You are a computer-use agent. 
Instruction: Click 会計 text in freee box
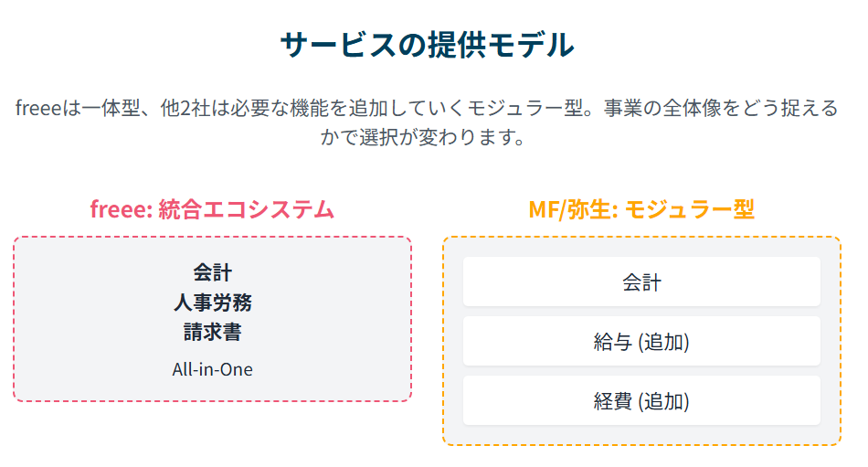[x=213, y=272]
